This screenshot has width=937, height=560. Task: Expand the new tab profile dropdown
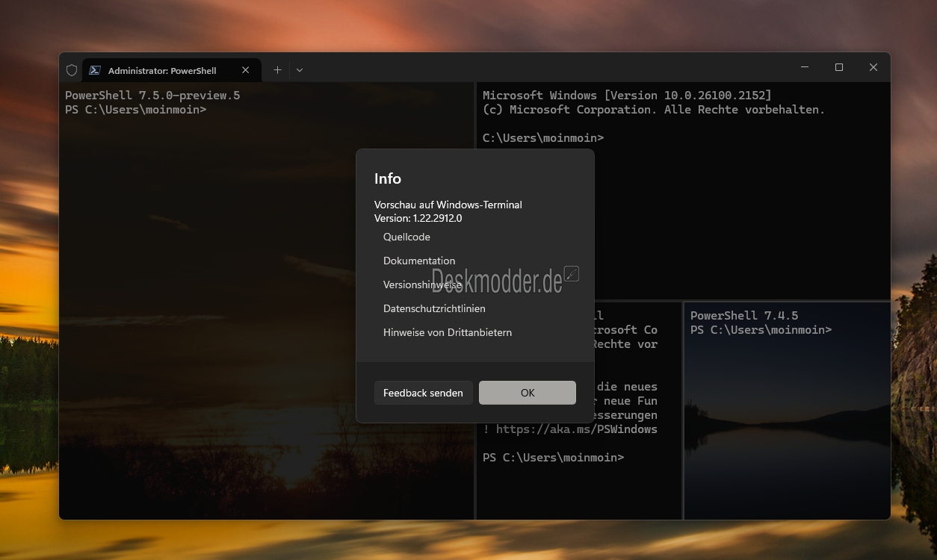(x=300, y=70)
